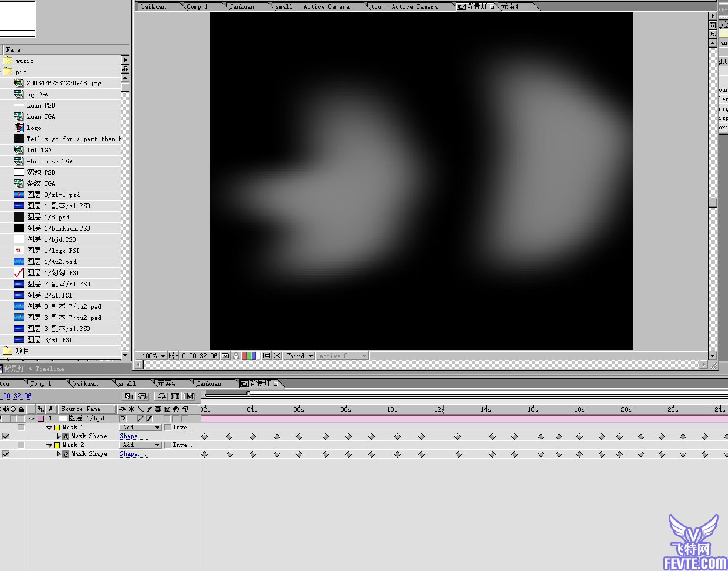Click the 项目 folder icon
Viewport: 728px width, 571px height.
coord(8,350)
